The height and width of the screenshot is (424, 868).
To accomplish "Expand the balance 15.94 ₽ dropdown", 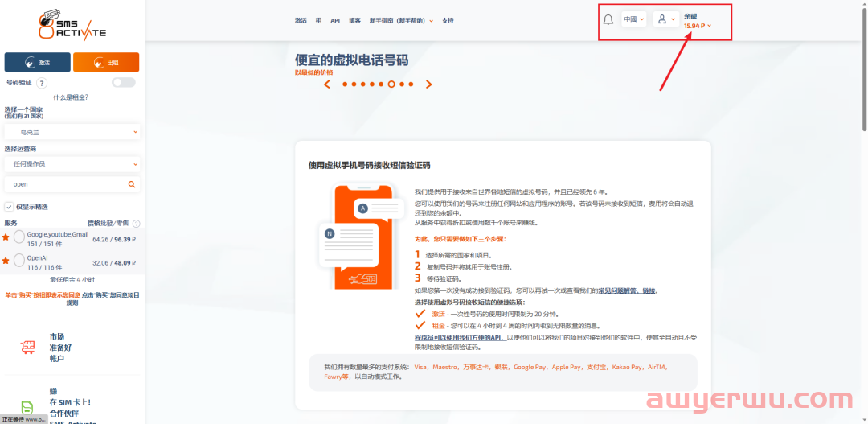I will [698, 26].
